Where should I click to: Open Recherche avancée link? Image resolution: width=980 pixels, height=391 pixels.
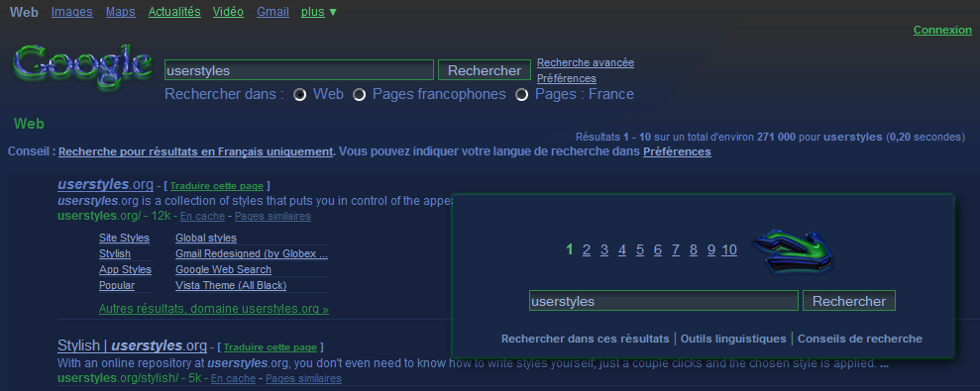click(586, 62)
